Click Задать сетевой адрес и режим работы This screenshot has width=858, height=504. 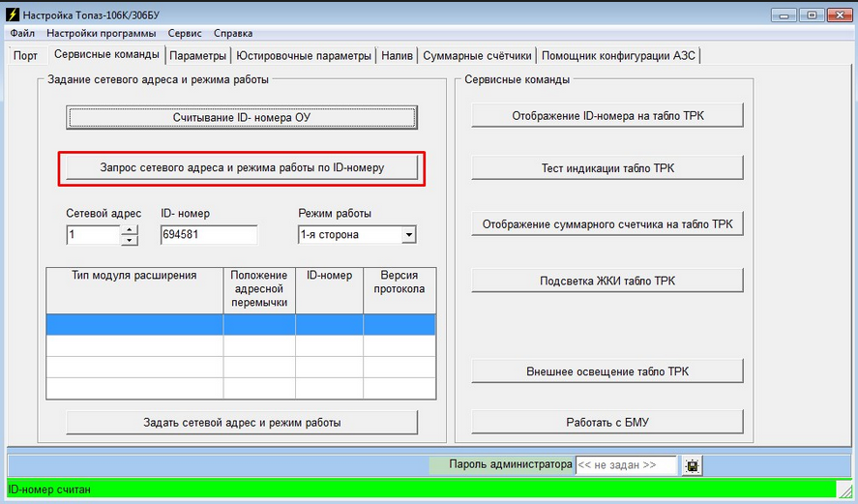click(x=242, y=423)
